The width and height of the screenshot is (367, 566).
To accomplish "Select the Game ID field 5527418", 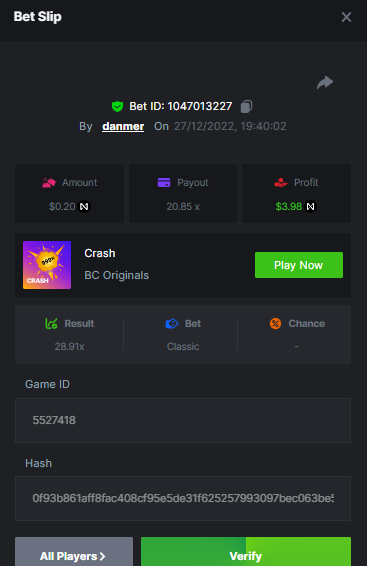I will point(183,421).
